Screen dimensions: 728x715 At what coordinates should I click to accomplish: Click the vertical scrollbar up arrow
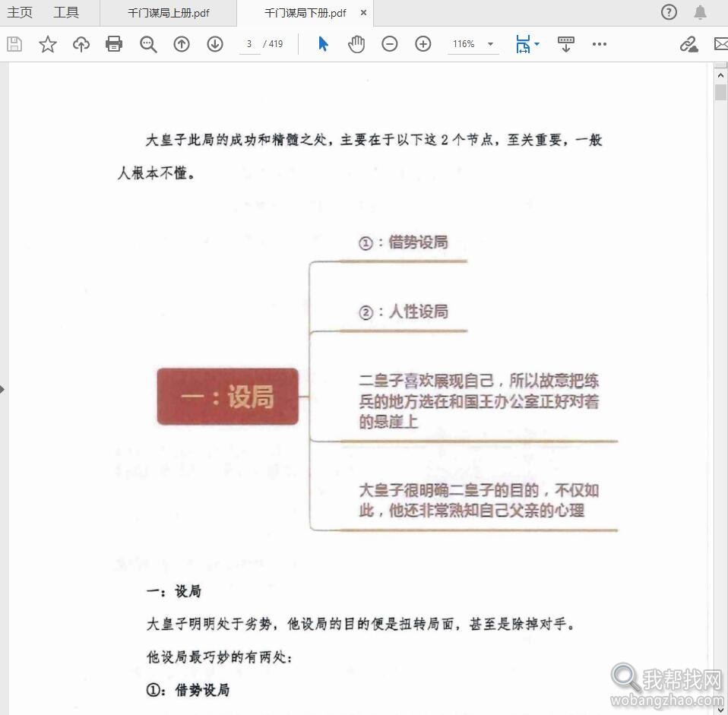(x=720, y=75)
